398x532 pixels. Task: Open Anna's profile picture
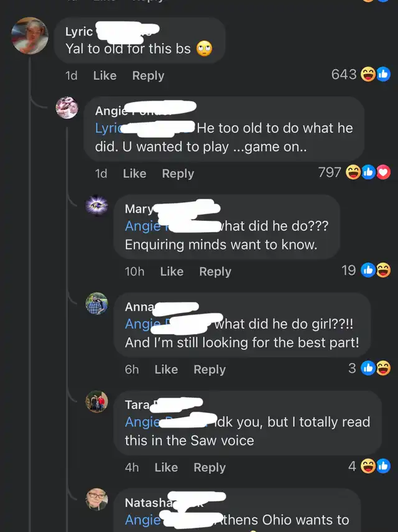(x=96, y=304)
